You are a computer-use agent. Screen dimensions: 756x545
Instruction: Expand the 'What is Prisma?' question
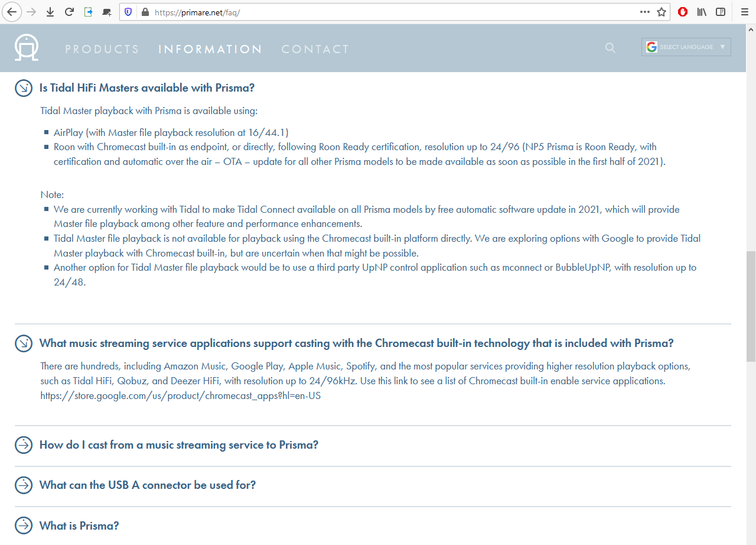coord(24,525)
